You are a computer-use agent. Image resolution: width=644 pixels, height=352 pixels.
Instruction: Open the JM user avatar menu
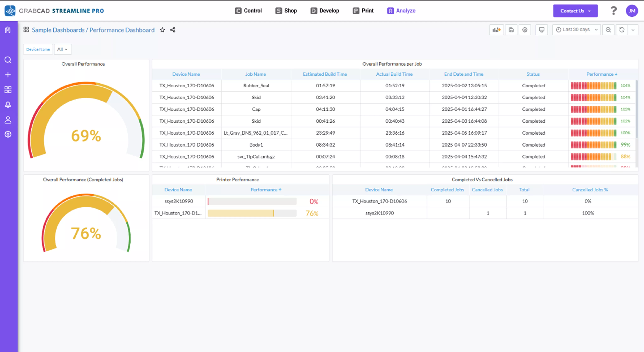coord(632,11)
